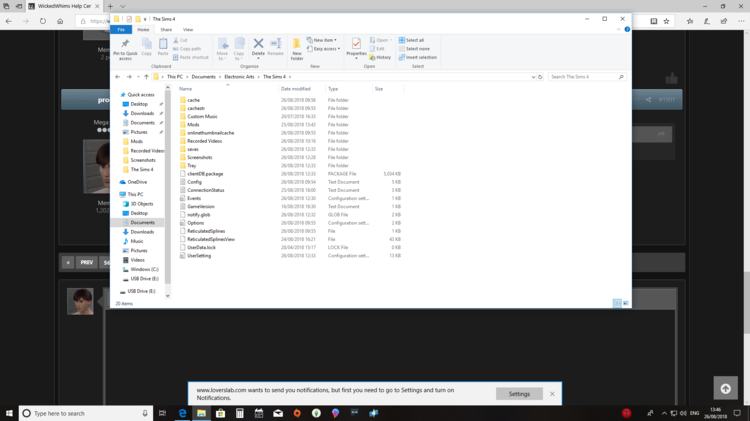
Task: Select the clientDB.package file
Action: pyautogui.click(x=205, y=174)
